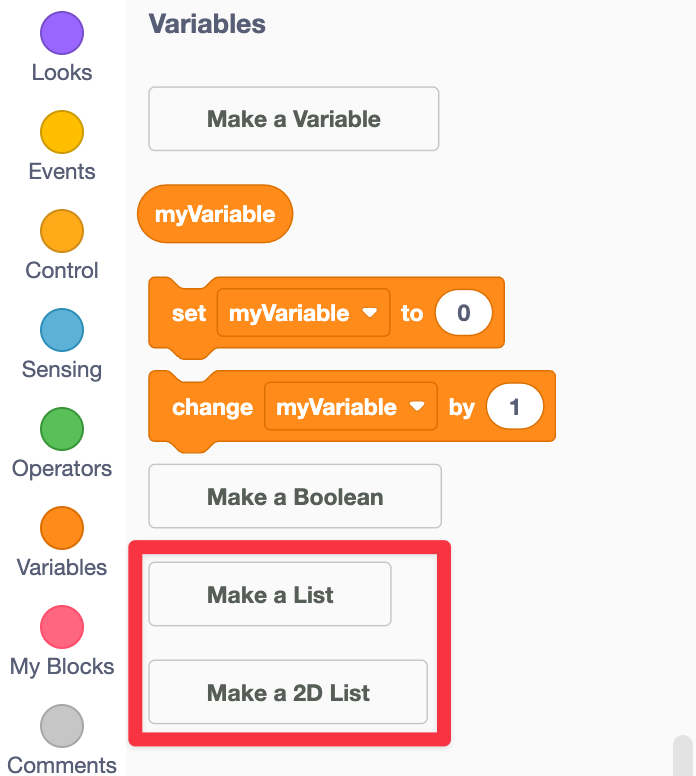Click the My Blocks category text label

click(62, 666)
